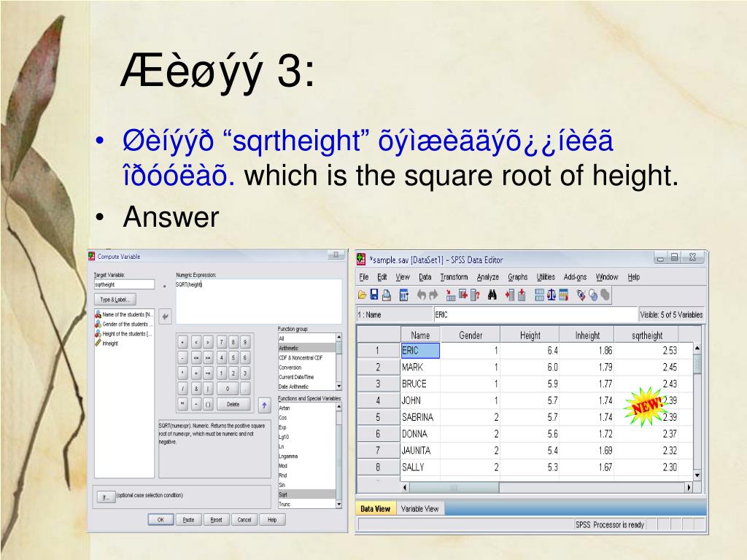Open the Graphs menu
Viewport: 747px width, 560px height.
pyautogui.click(x=518, y=277)
